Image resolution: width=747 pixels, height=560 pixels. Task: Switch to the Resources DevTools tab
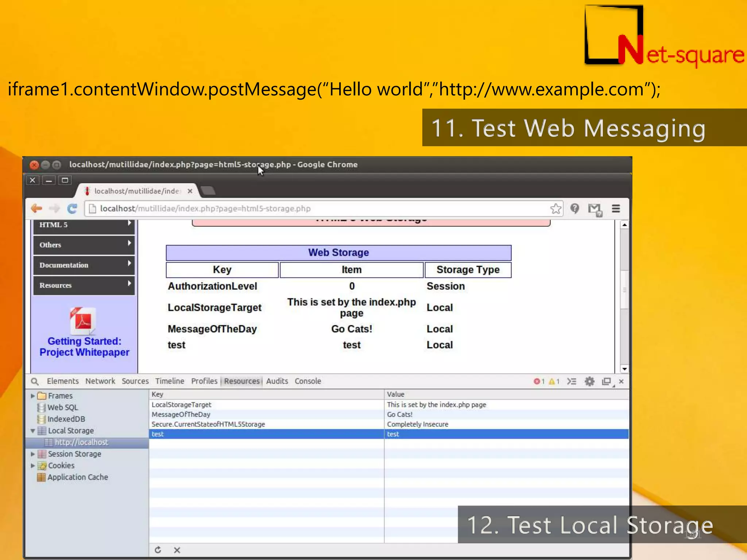(242, 381)
